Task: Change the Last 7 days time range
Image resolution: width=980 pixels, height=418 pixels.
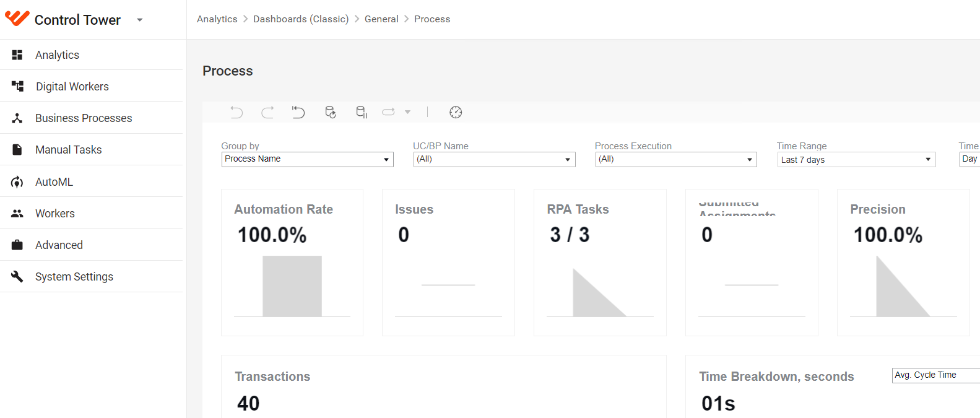Action: [x=856, y=160]
